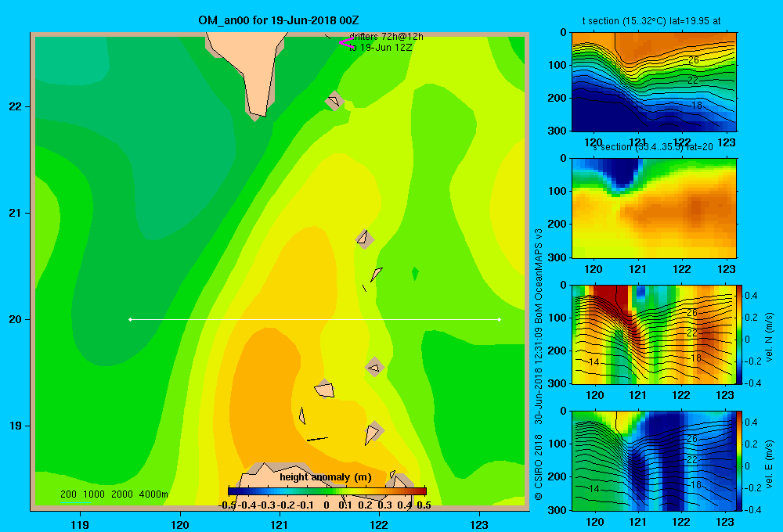Click the "vel. E (m/s)" vertical label
Viewport: 783px width, 532px height.
point(769,464)
